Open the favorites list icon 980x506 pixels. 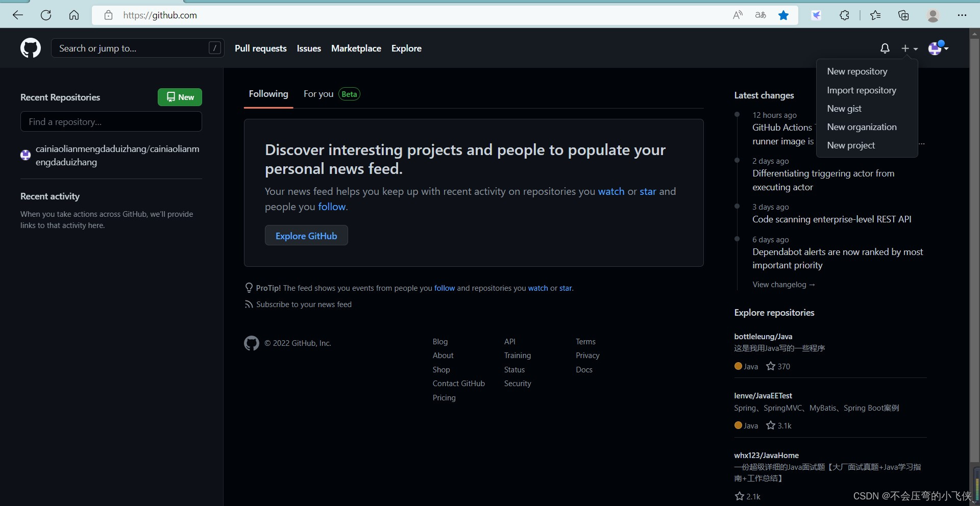875,15
